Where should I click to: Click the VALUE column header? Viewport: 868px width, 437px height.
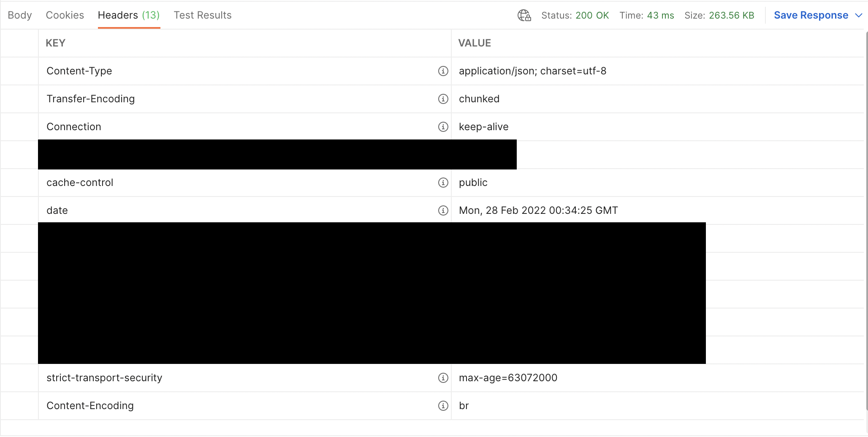(x=475, y=43)
